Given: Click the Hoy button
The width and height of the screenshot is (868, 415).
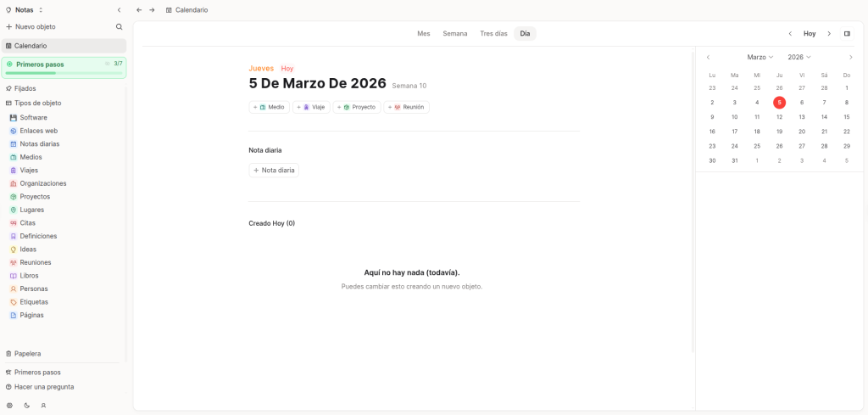Looking at the screenshot, I should tap(810, 34).
